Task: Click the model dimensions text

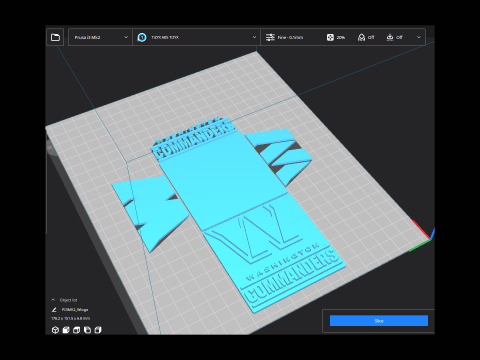Action: click(x=70, y=319)
